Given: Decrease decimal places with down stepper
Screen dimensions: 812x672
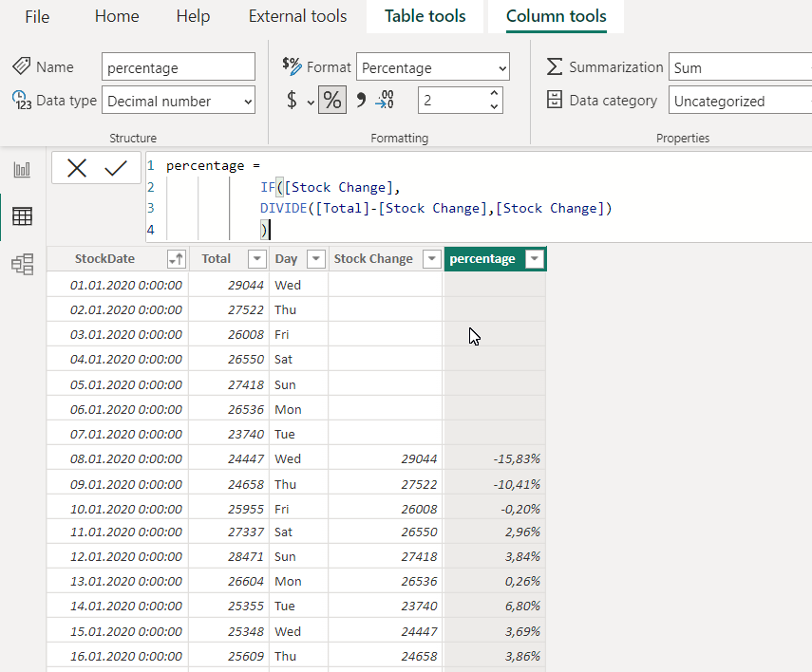Looking at the screenshot, I should pyautogui.click(x=494, y=106).
